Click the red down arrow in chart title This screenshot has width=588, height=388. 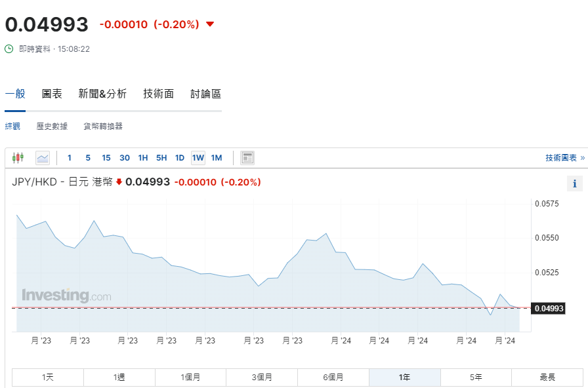click(119, 182)
